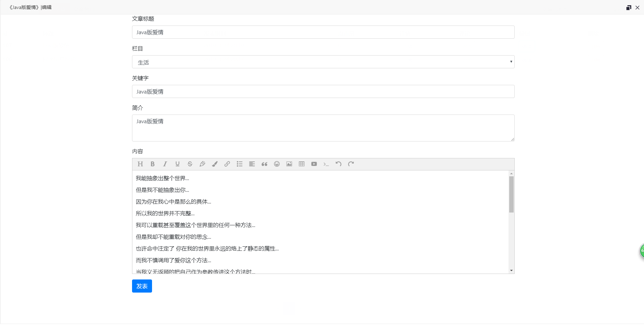Insert an image into content
This screenshot has width=644, height=325.
click(289, 164)
